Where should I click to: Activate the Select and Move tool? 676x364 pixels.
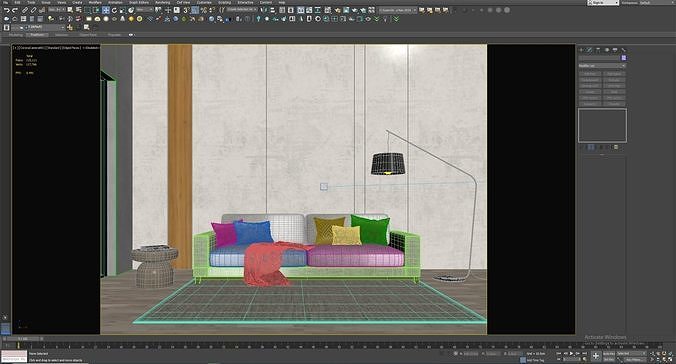(106, 9)
